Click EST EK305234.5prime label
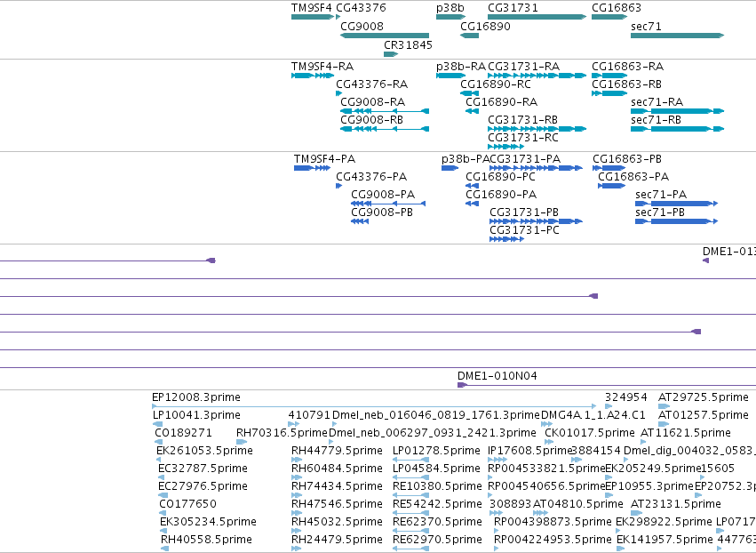Screen dimensions: 756x553 [208, 522]
